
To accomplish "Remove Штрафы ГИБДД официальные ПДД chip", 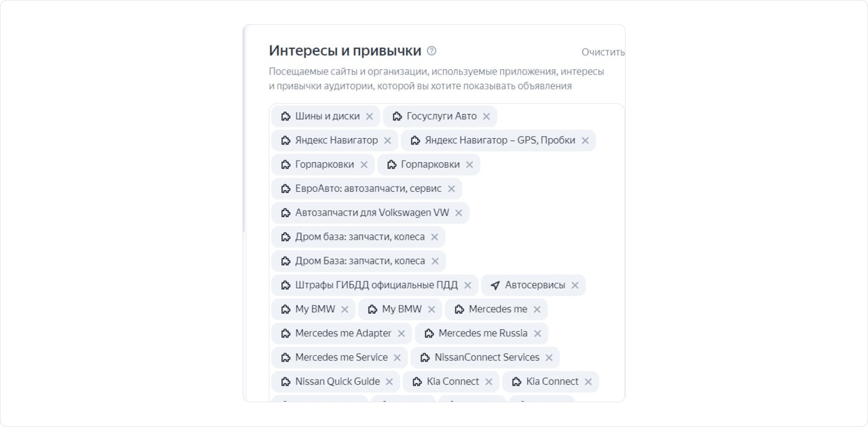I will click(468, 285).
